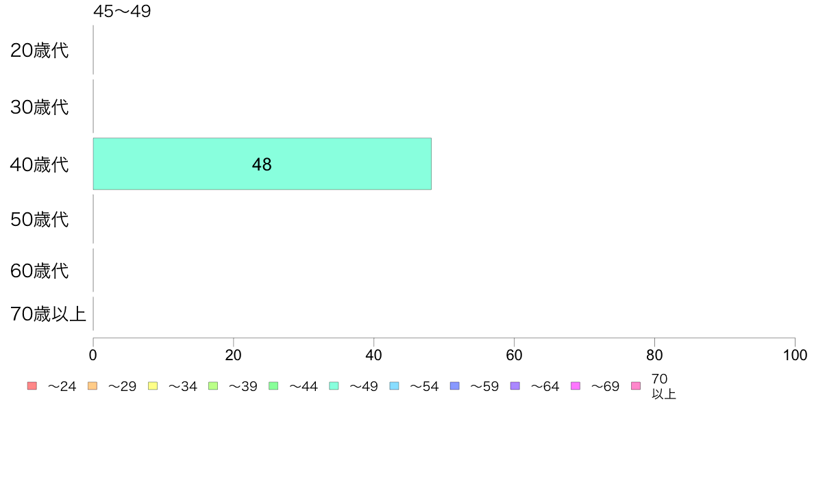Click the ~39 light green legend swatch

(213, 386)
